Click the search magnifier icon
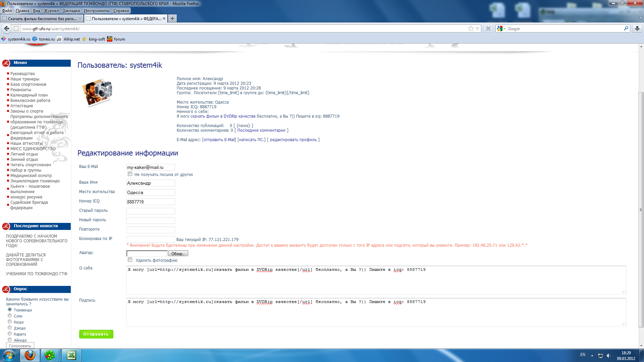Screen dimensions: 644x362 [626, 28]
